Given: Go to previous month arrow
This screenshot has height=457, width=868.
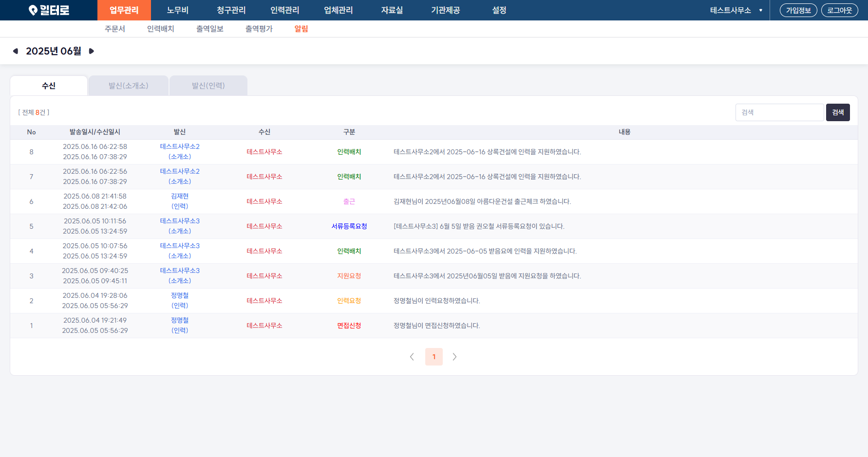Looking at the screenshot, I should [16, 51].
